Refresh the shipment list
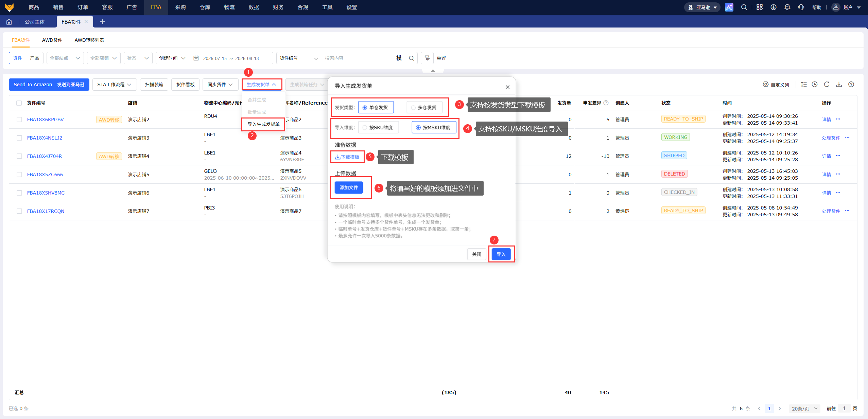Viewport: 868px width, 419px height. tap(827, 84)
